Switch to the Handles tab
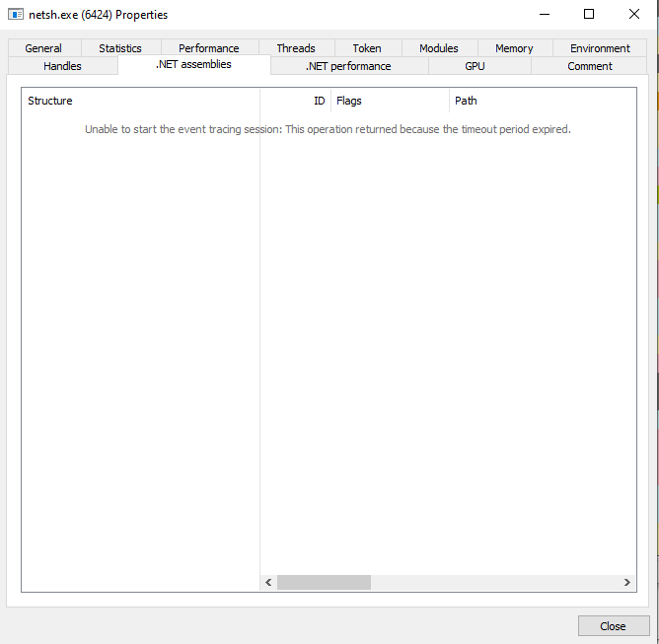Image resolution: width=659 pixels, height=644 pixels. coord(62,66)
